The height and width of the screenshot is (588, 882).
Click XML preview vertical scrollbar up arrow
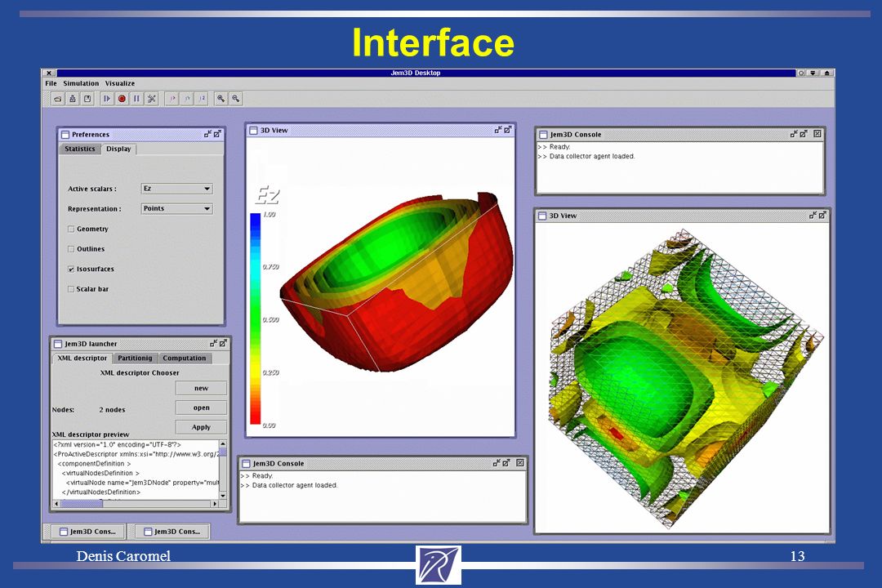click(223, 444)
